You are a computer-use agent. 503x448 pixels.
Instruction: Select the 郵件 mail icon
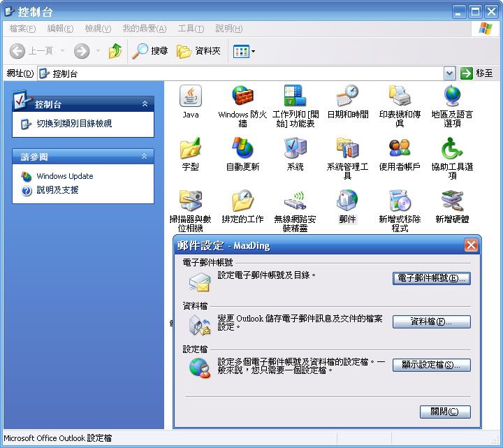(347, 201)
